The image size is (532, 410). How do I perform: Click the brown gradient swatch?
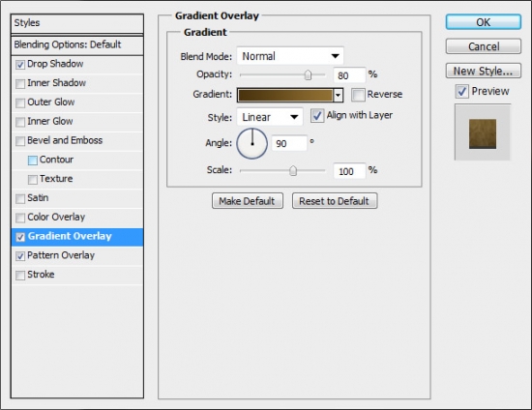pos(285,96)
